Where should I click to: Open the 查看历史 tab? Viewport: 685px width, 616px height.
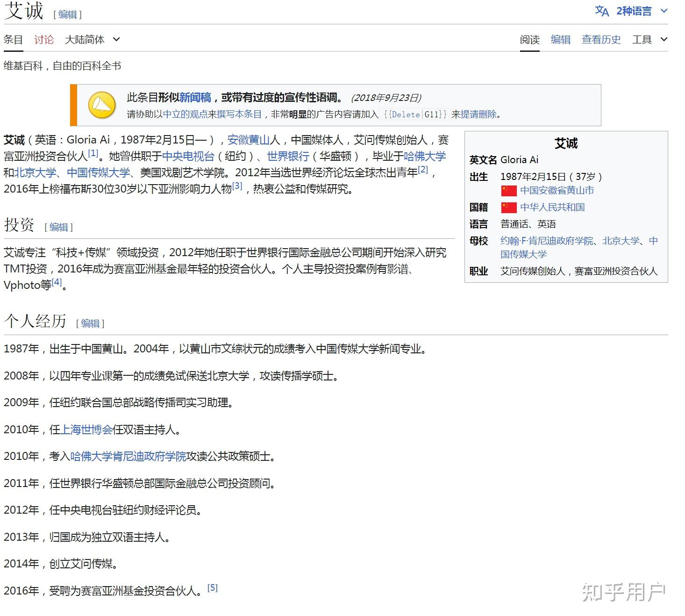tap(601, 40)
